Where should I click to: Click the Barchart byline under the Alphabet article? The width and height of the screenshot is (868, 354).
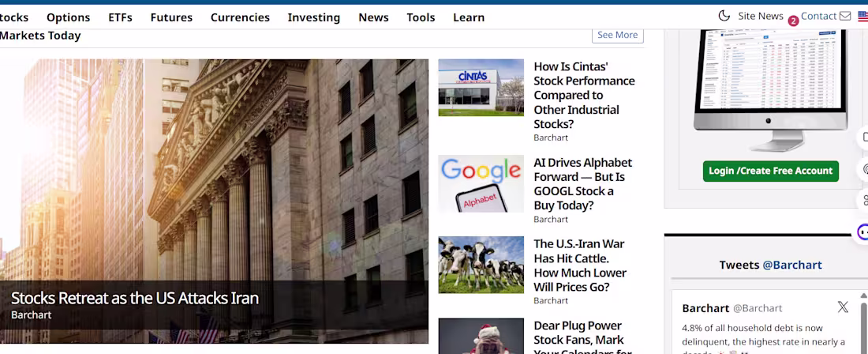pos(551,220)
